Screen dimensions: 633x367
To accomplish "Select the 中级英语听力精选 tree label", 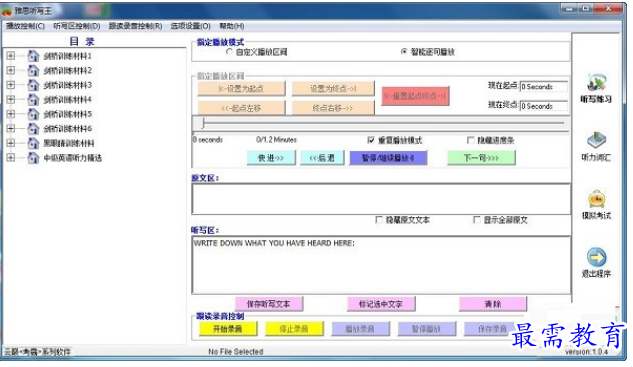I will (x=73, y=157).
